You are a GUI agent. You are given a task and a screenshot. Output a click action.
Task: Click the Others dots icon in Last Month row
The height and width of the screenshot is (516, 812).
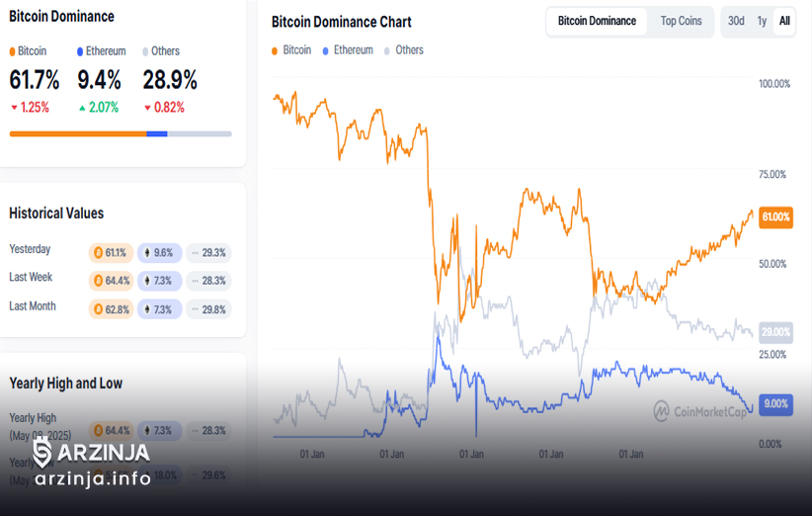(196, 309)
